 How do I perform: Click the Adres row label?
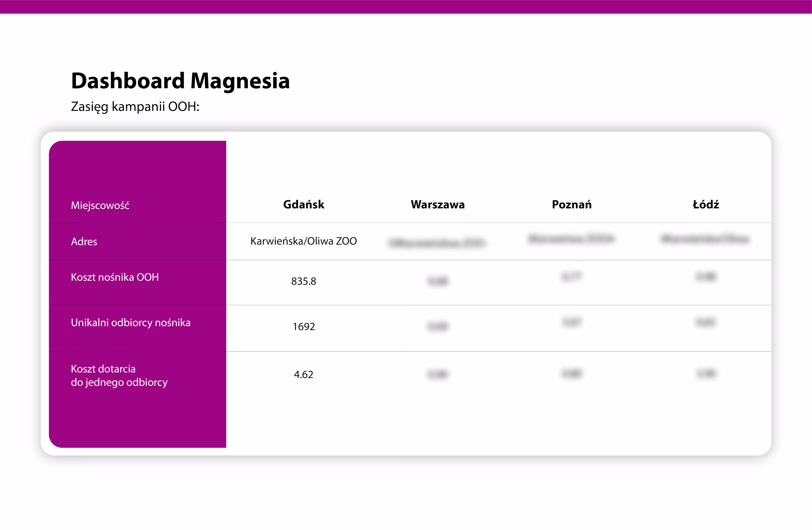coord(84,242)
